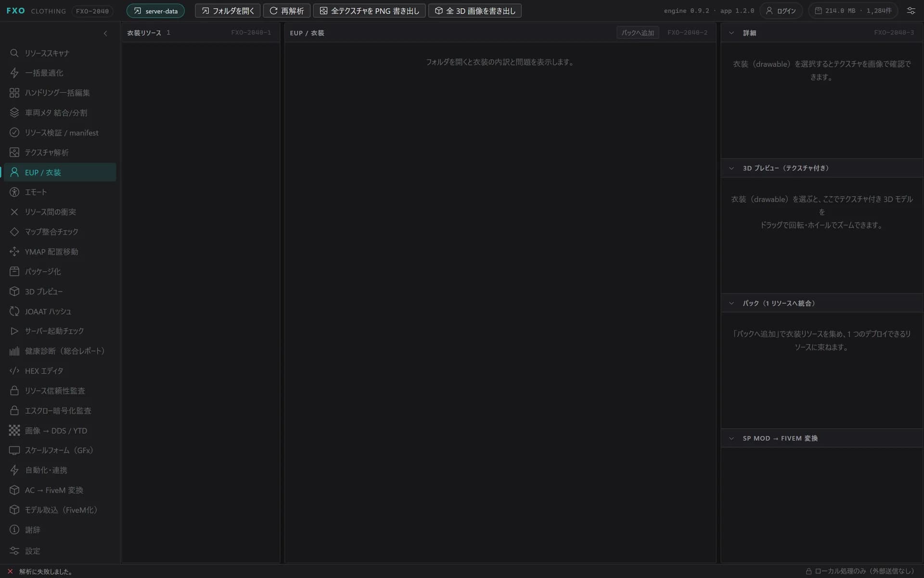The height and width of the screenshot is (578, 924).
Task: Open モデル取込 (FiveM化) in the sidebar
Action: tap(60, 510)
